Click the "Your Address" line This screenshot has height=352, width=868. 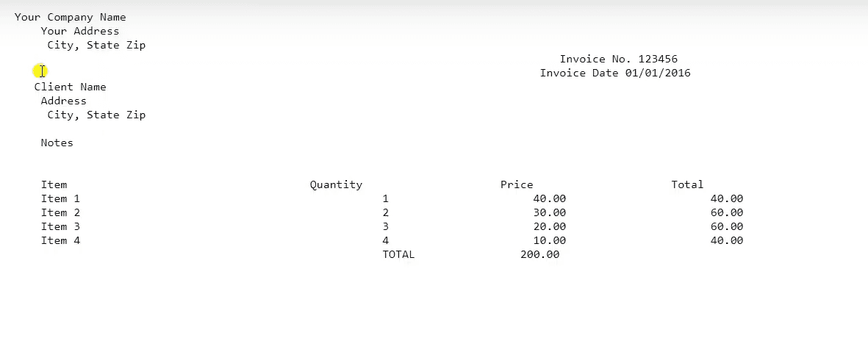(79, 31)
